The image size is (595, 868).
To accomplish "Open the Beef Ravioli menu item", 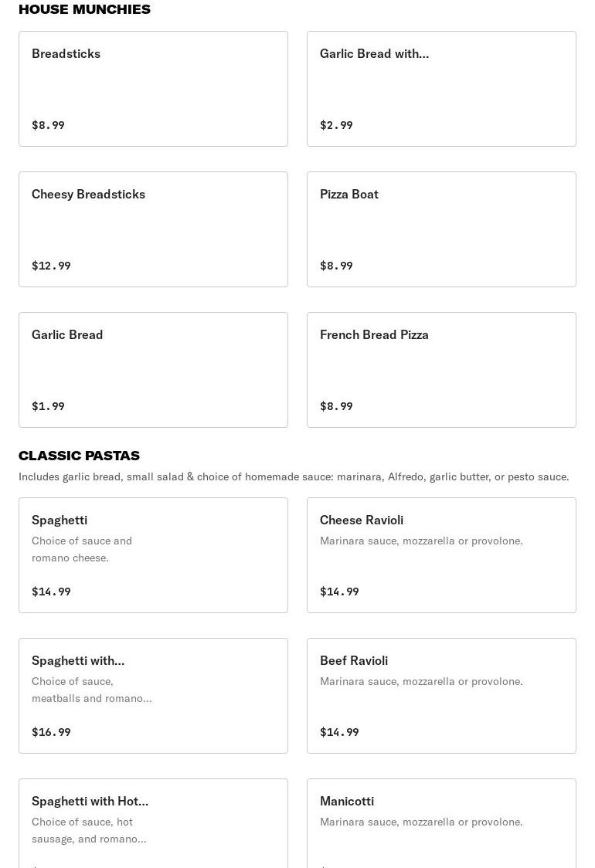I will (441, 696).
